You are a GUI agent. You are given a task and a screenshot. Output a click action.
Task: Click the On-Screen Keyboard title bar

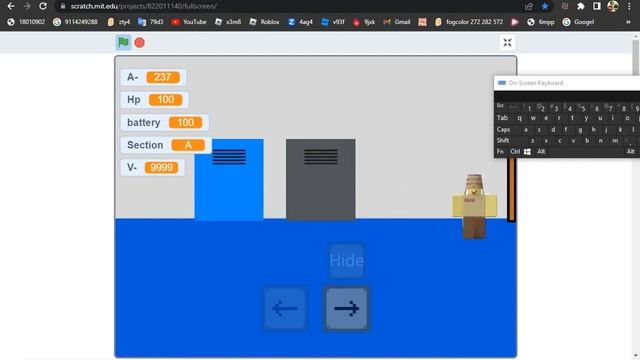click(x=567, y=83)
